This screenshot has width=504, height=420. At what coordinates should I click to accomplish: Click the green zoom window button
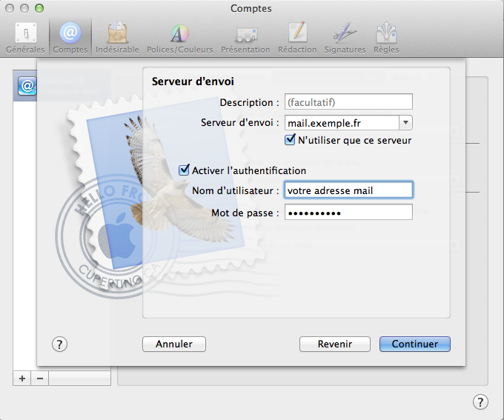[39, 8]
